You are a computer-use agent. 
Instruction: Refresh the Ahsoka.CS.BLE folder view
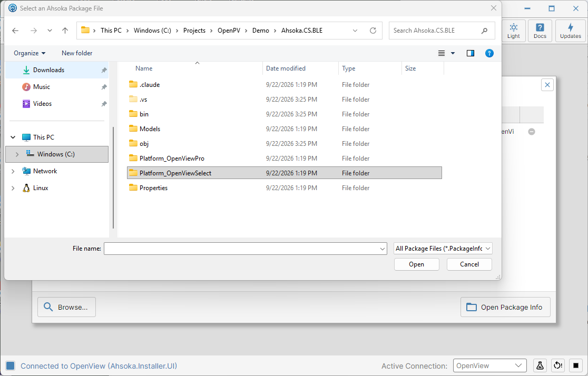coord(373,31)
